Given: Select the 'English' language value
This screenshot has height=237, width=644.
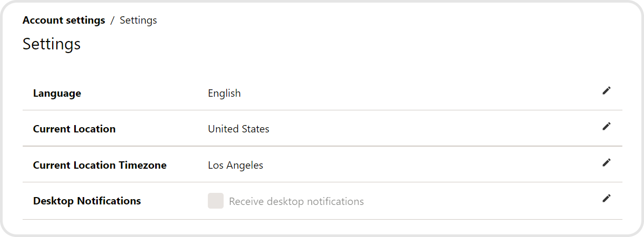Looking at the screenshot, I should click(224, 93).
